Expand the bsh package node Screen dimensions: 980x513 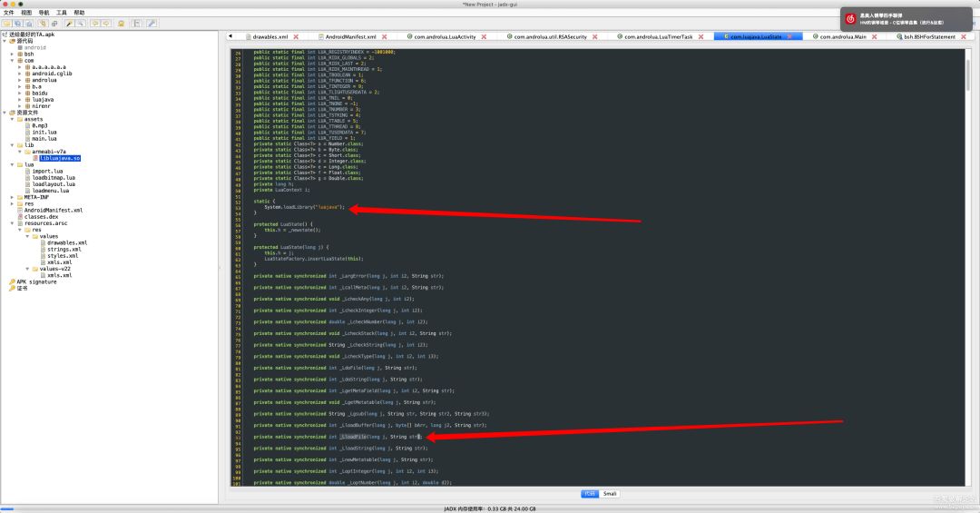(13, 54)
